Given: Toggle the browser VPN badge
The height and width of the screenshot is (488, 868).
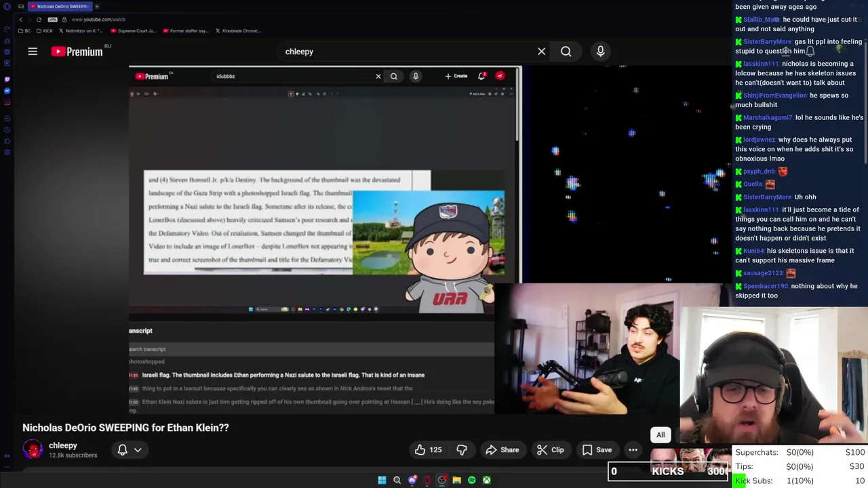Looking at the screenshot, I should (x=52, y=20).
